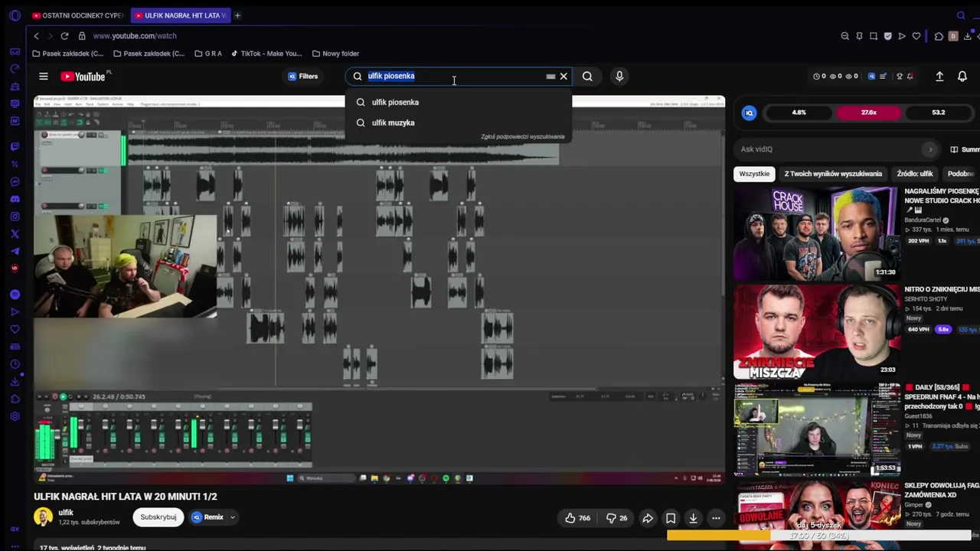Image resolution: width=980 pixels, height=551 pixels.
Task: Select the 'Źródło: ulfik' chip
Action: [915, 174]
